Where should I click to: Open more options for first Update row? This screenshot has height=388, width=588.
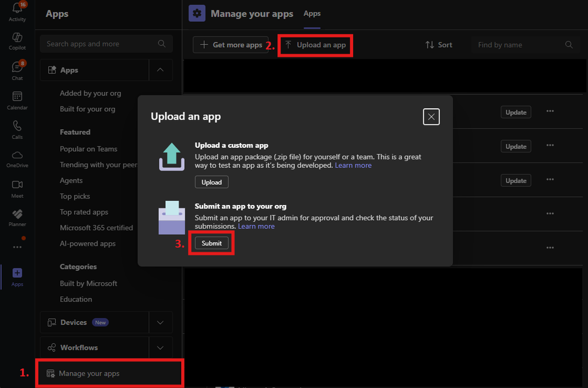coord(550,111)
